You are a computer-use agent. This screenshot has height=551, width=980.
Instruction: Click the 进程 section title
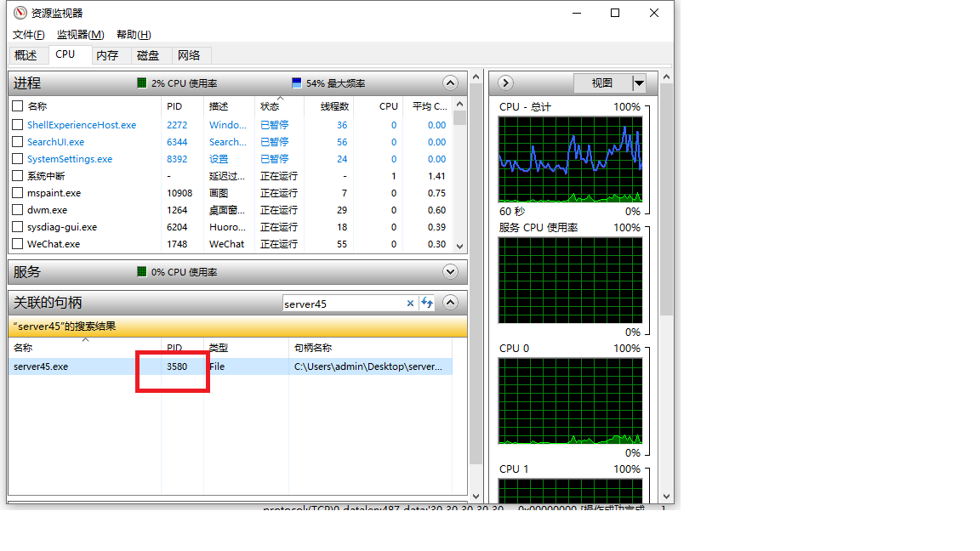pos(27,83)
